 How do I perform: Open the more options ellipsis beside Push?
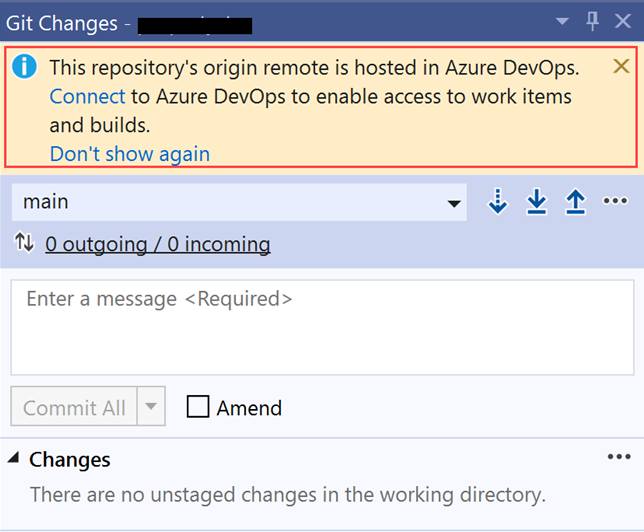click(x=615, y=201)
